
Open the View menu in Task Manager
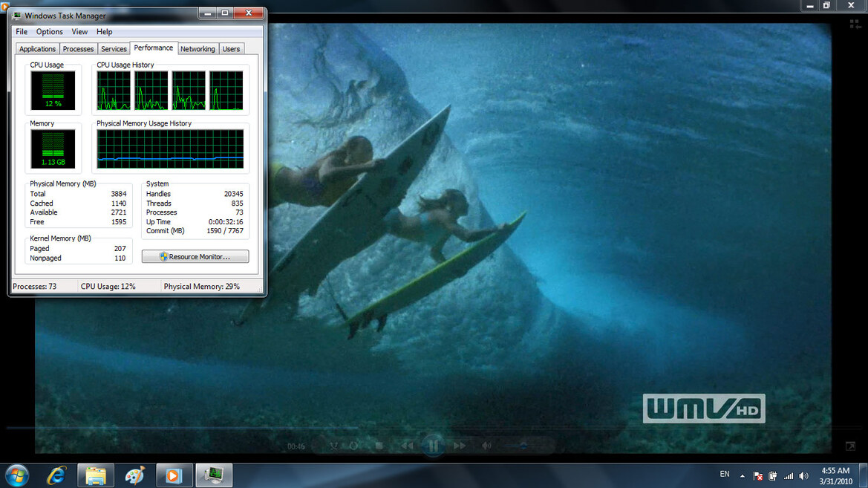point(79,32)
